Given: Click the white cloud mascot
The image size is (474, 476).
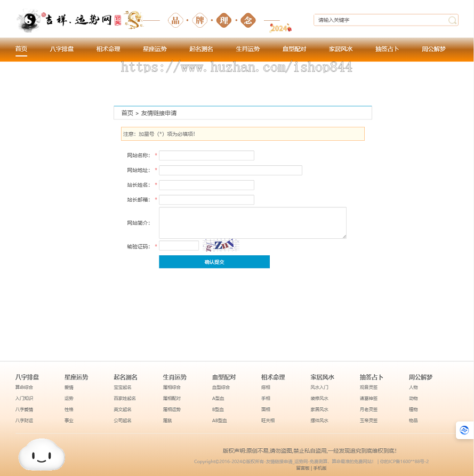Looking at the screenshot, I should tap(42, 455).
